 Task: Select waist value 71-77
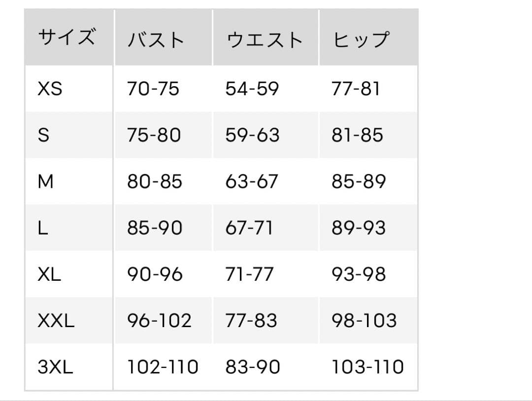click(249, 274)
